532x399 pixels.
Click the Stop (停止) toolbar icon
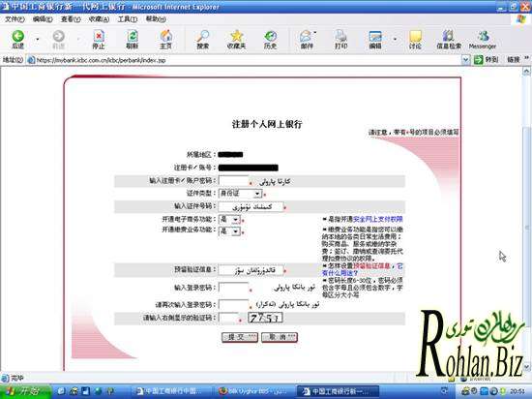coord(99,36)
